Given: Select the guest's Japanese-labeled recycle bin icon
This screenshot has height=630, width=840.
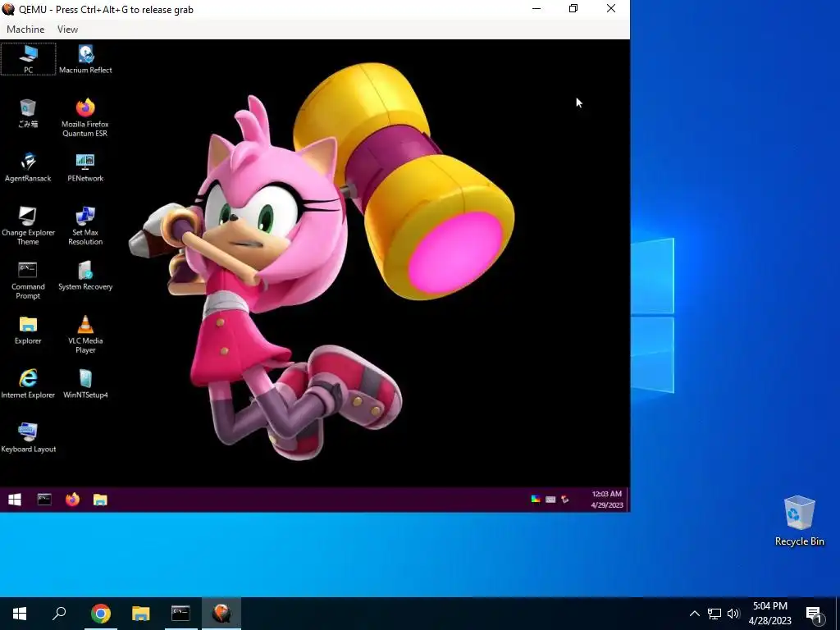Looking at the screenshot, I should 28,113.
